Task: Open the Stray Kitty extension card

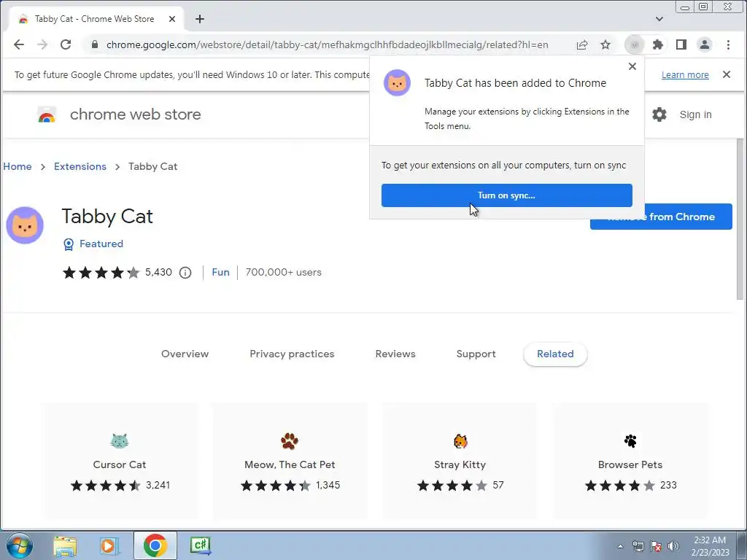Action: [x=460, y=461]
